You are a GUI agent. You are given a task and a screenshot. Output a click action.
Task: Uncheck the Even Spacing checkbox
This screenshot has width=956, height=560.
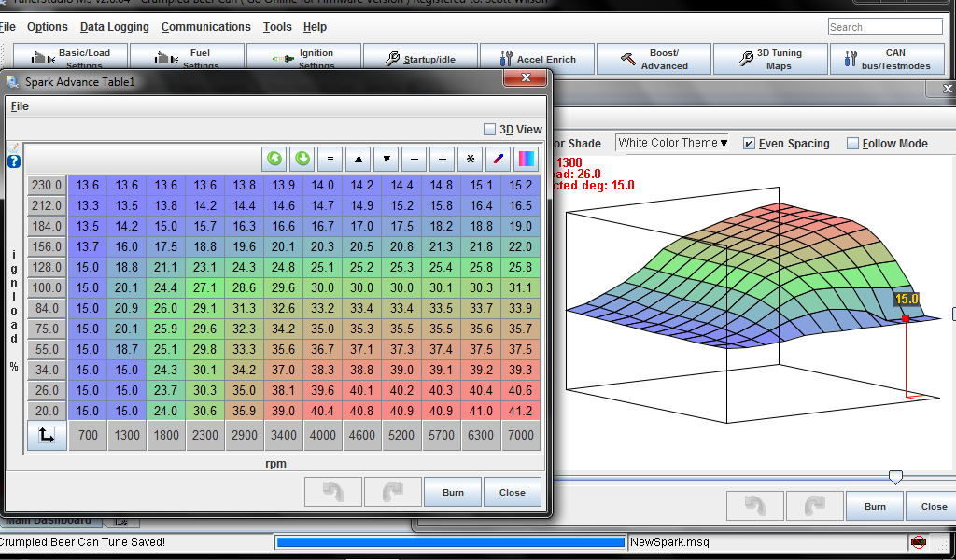[750, 143]
